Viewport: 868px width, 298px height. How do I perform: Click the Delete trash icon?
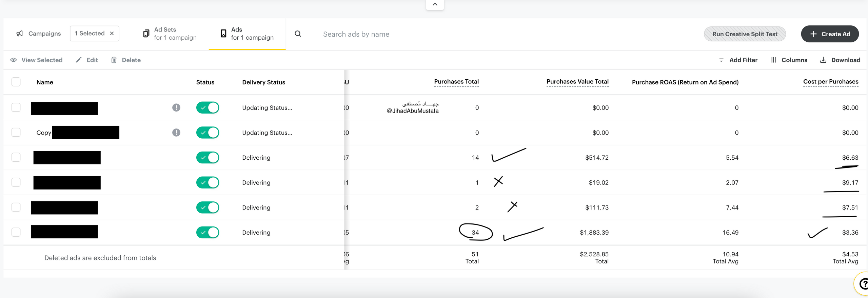pos(114,60)
